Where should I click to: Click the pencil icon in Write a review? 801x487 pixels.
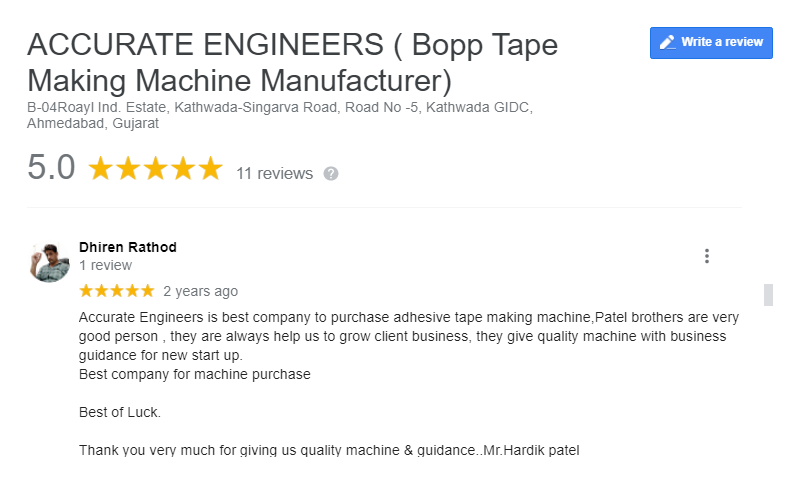(x=668, y=43)
